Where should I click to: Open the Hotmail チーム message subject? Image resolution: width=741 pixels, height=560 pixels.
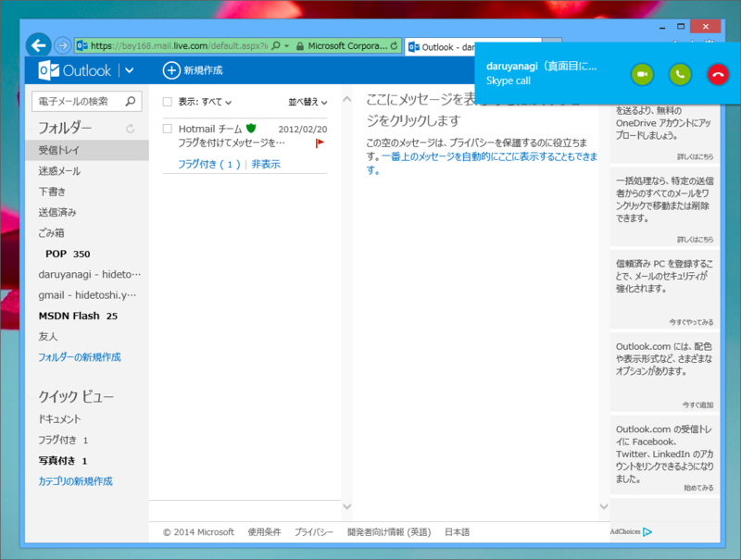(x=232, y=143)
